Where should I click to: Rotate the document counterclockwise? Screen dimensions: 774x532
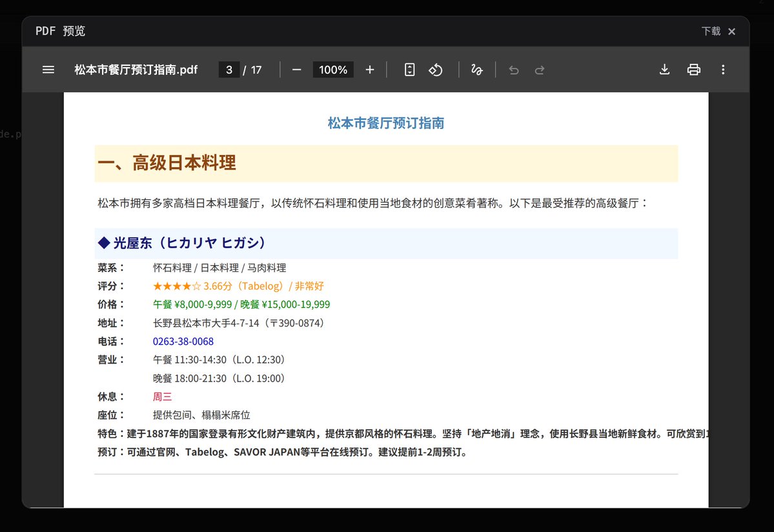click(x=436, y=70)
